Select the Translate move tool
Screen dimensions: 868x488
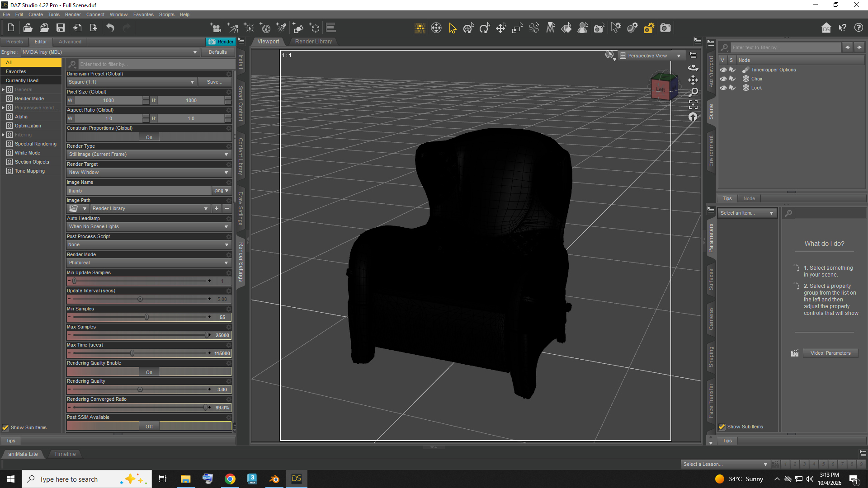pos(501,28)
